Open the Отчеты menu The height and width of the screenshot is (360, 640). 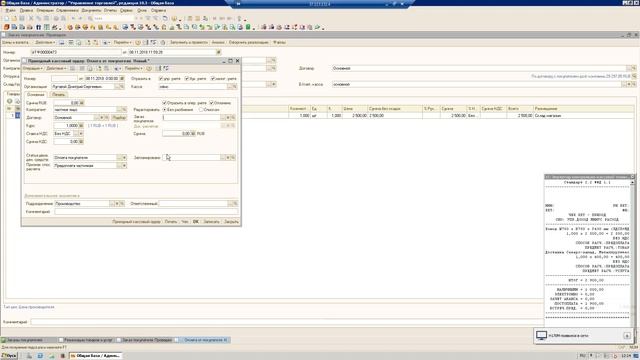coord(110,10)
